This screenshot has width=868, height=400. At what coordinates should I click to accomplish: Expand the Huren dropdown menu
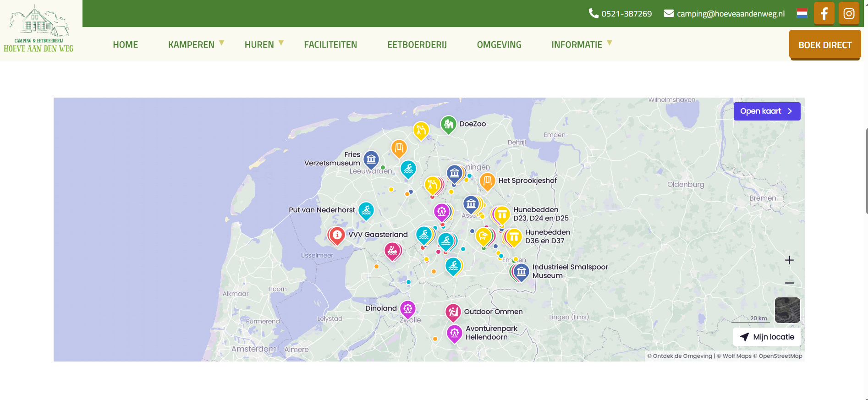coord(264,44)
